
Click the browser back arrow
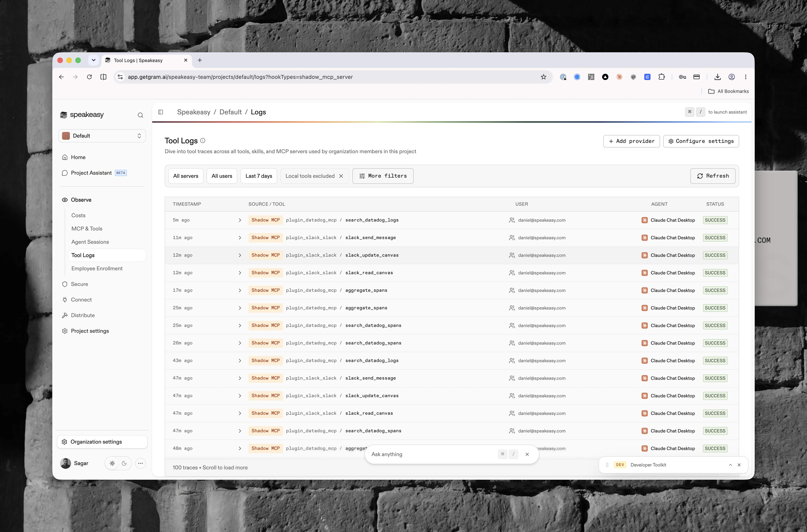(61, 77)
